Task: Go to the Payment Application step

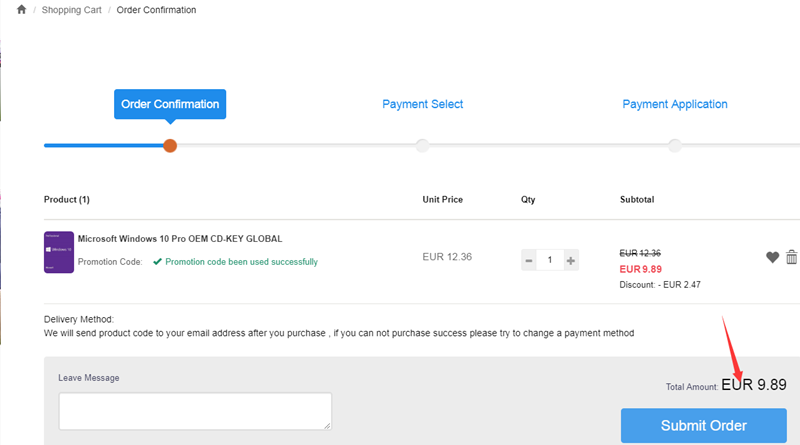Action: (x=674, y=104)
